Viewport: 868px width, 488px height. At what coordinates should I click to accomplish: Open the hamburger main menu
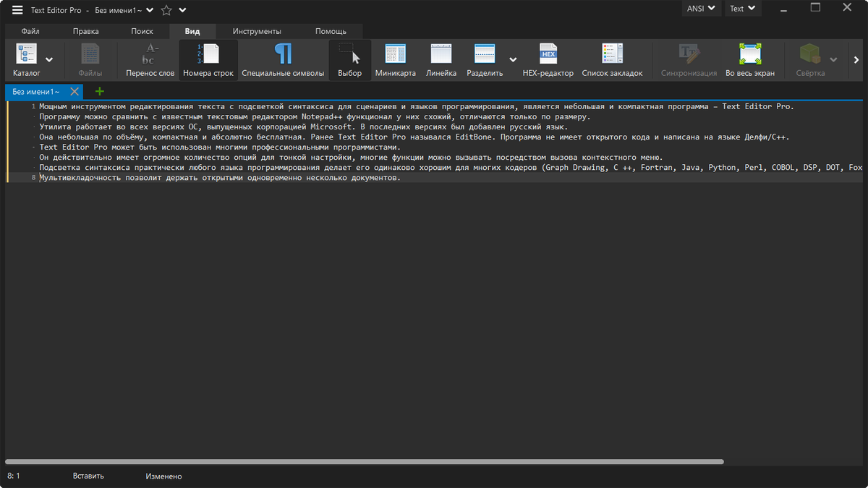(17, 10)
